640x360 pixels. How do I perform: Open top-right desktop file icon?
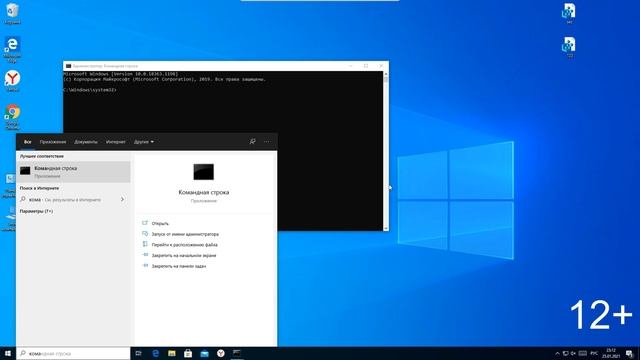(x=569, y=13)
